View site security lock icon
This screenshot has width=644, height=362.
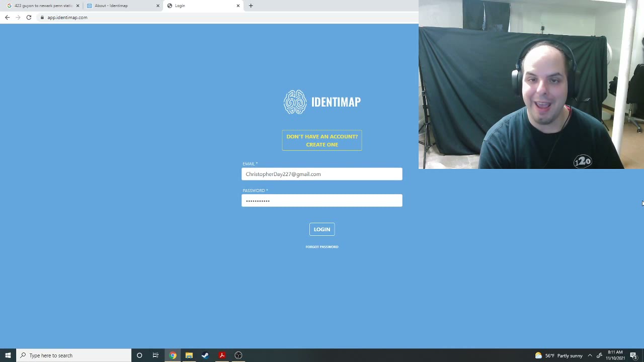[x=42, y=18]
